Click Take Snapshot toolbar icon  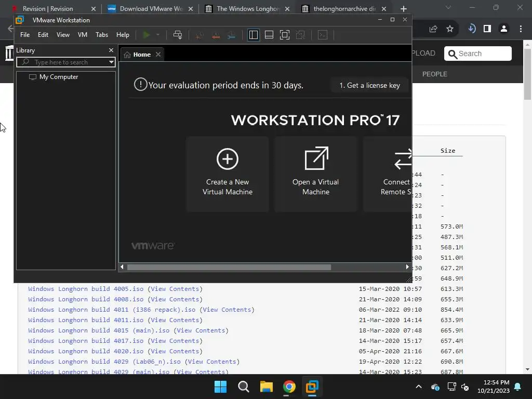[199, 35]
